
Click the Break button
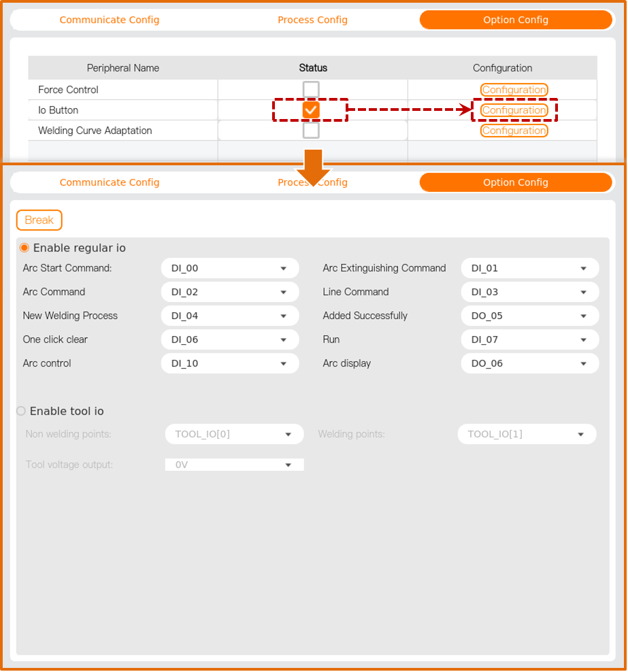(39, 220)
